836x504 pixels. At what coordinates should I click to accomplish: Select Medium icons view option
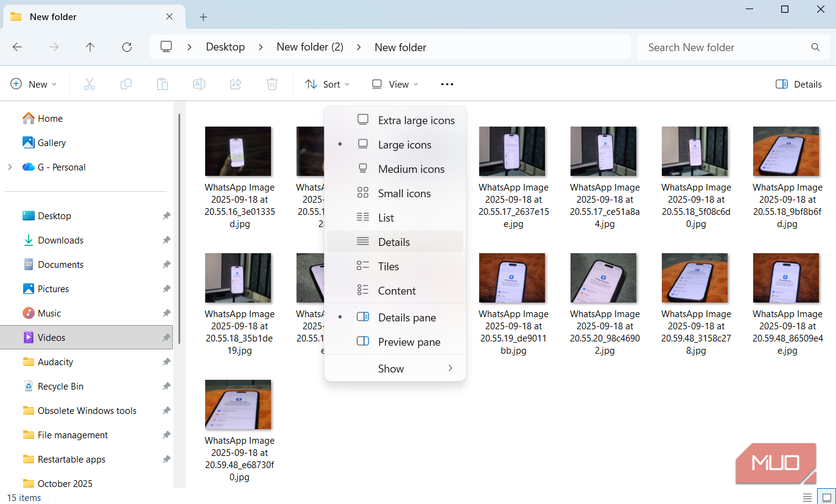(395, 169)
